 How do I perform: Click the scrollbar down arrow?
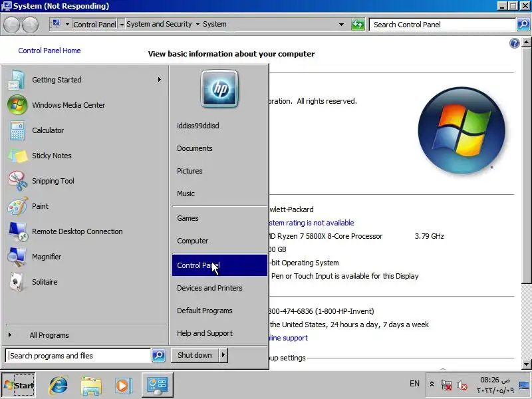pyautogui.click(x=526, y=364)
